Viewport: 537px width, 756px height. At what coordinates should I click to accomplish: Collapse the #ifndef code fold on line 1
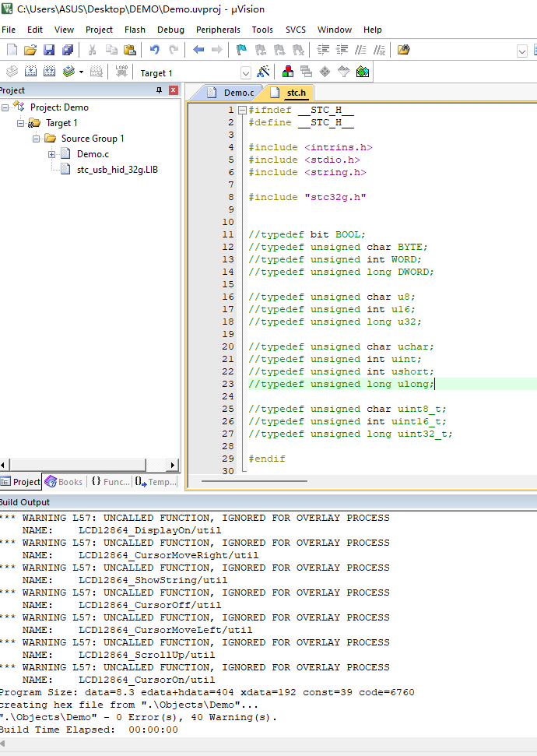point(243,110)
